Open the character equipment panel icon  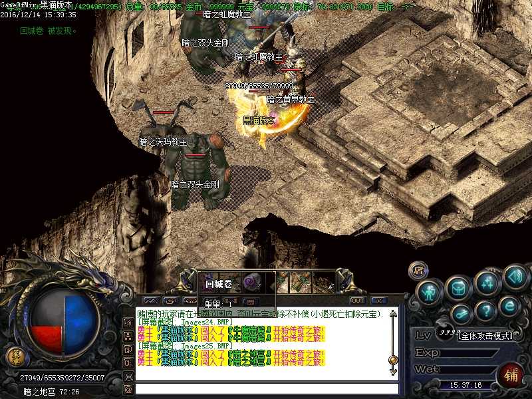click(430, 292)
